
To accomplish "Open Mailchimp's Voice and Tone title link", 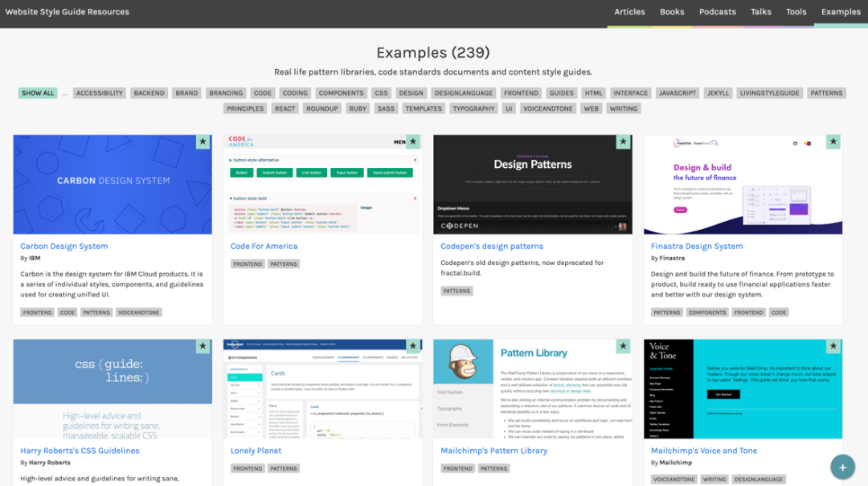I will point(703,451).
